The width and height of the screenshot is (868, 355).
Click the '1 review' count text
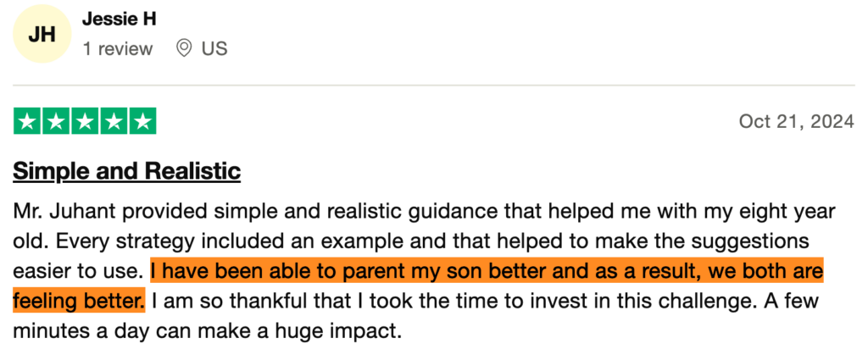click(x=118, y=48)
